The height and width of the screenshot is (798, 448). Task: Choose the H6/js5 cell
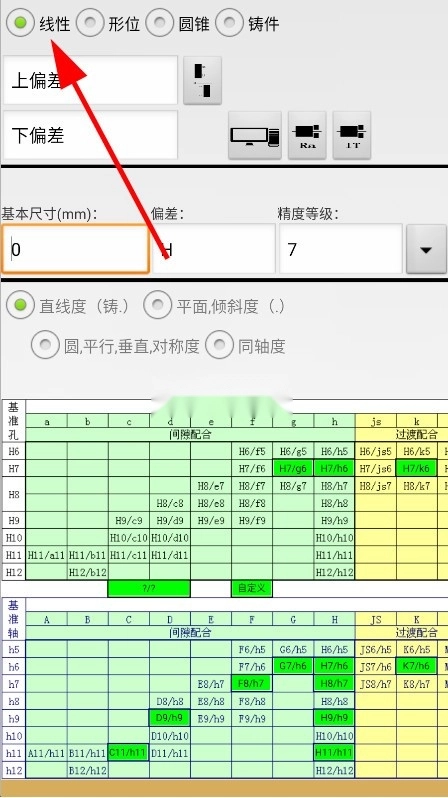point(376,451)
